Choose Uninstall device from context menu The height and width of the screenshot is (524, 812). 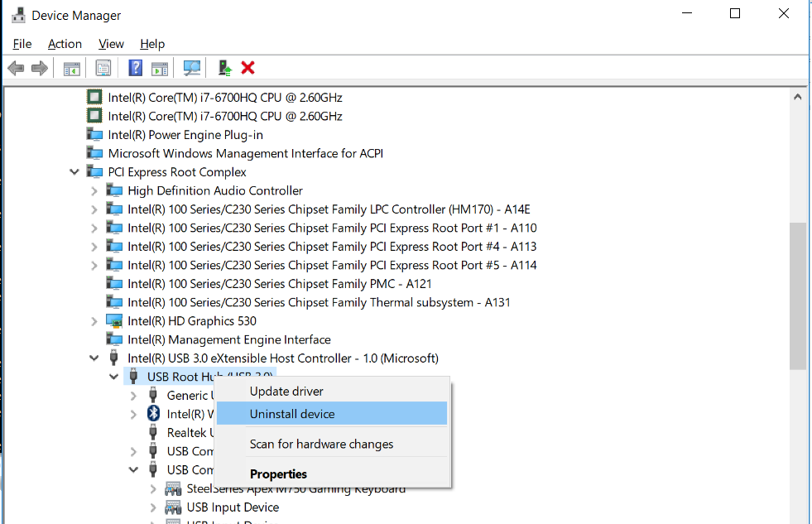331,414
